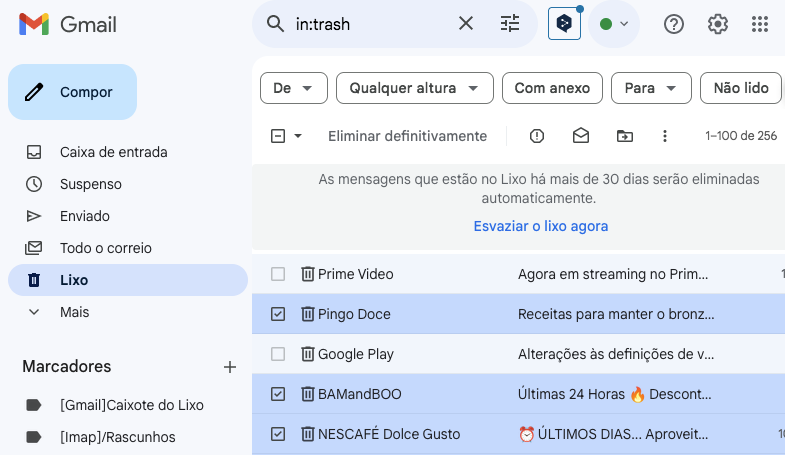
Task: Clear the in:trash search query
Action: 466,24
